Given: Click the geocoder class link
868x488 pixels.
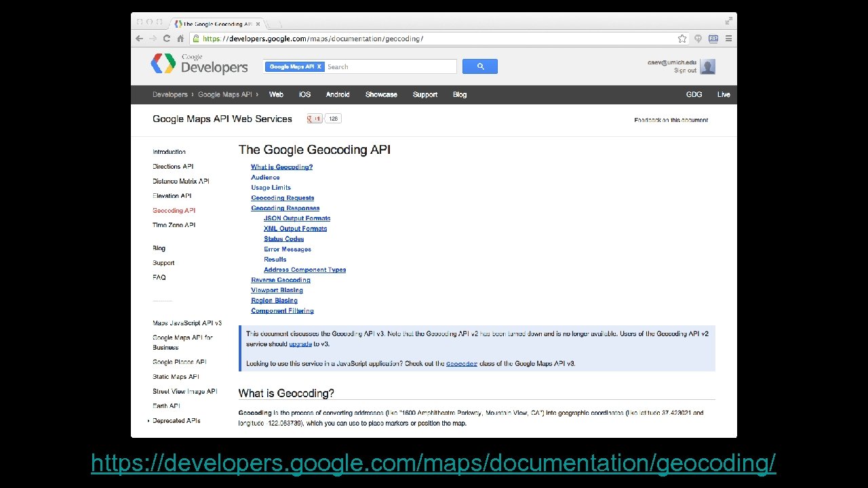Looking at the screenshot, I should point(462,364).
